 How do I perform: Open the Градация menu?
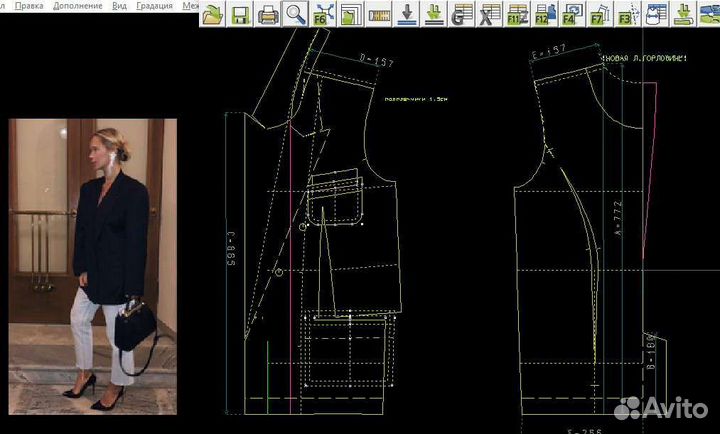(x=155, y=6)
